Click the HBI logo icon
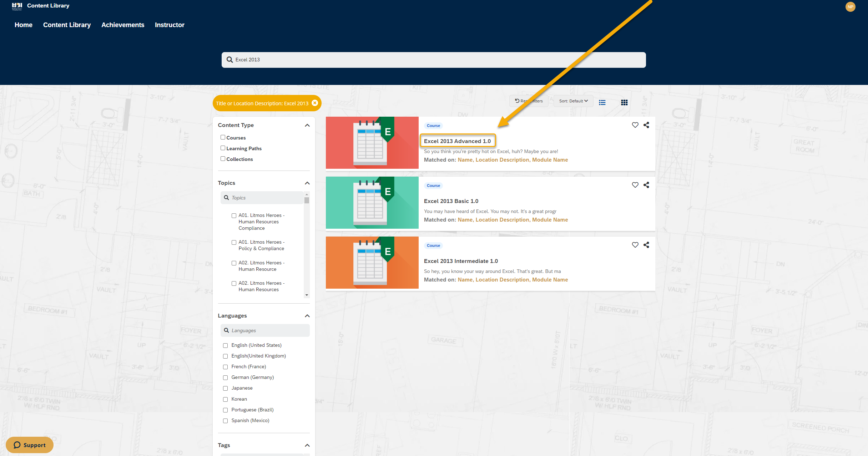This screenshot has height=456, width=868. click(x=17, y=6)
